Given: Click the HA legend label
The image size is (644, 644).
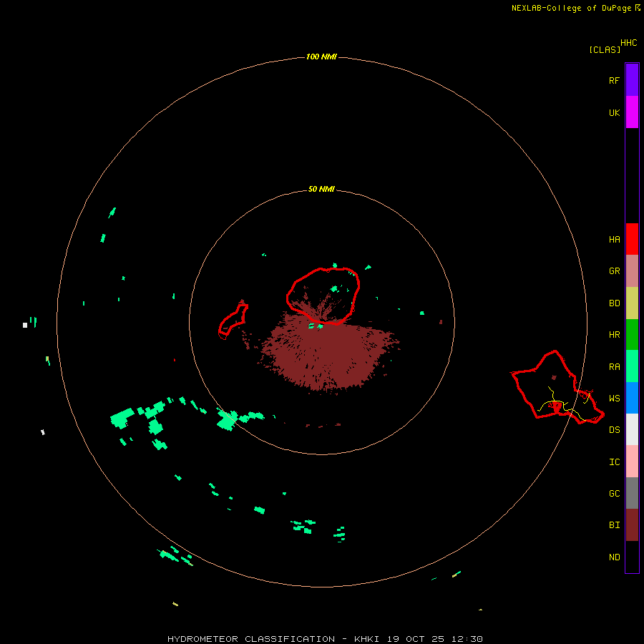Looking at the screenshot, I should [614, 240].
